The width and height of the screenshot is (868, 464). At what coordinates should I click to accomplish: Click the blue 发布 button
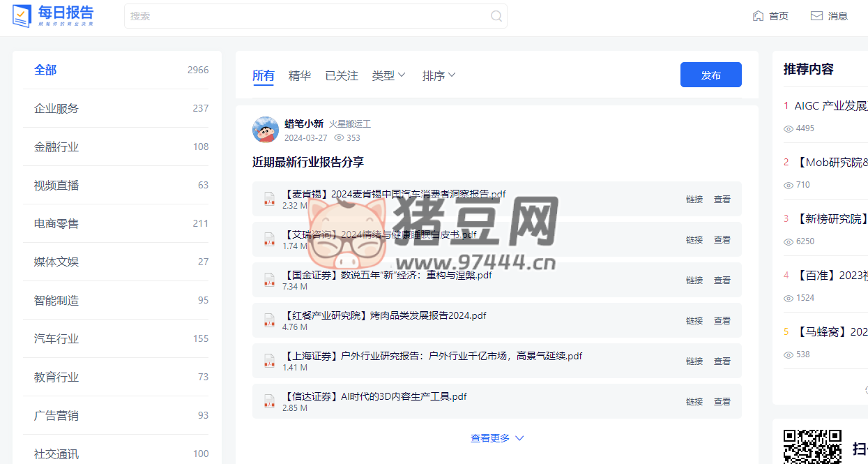[711, 75]
